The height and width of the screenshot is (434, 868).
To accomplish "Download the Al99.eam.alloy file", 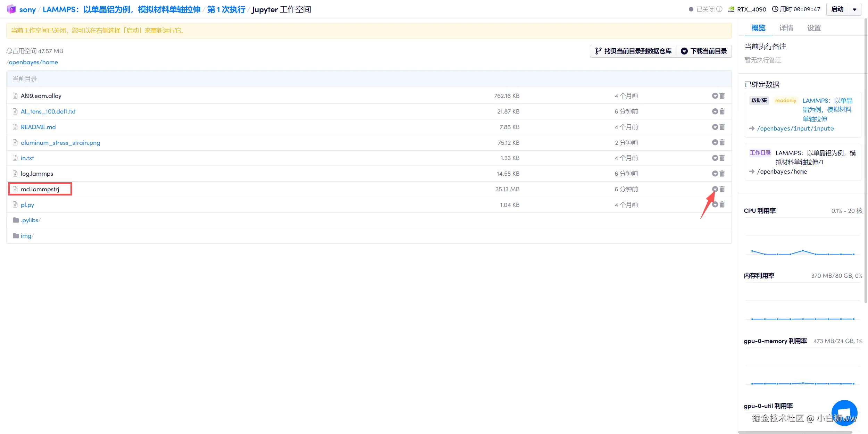I will [715, 96].
